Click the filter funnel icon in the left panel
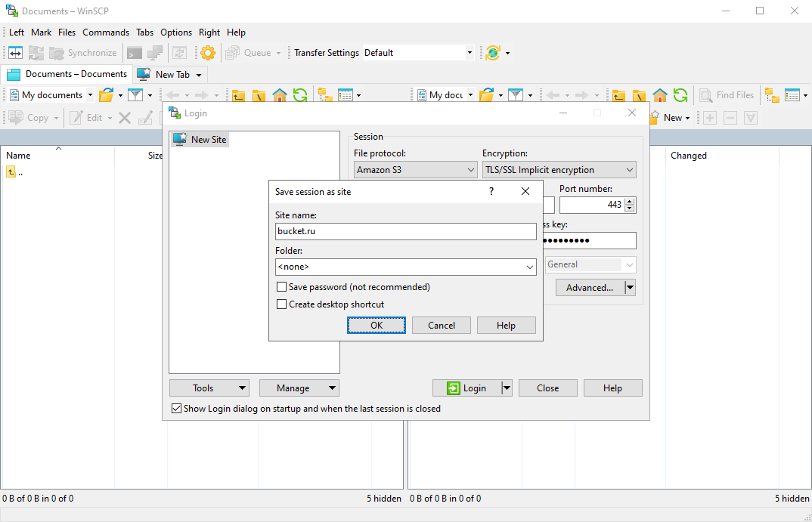Image resolution: width=812 pixels, height=522 pixels. pyautogui.click(x=135, y=95)
